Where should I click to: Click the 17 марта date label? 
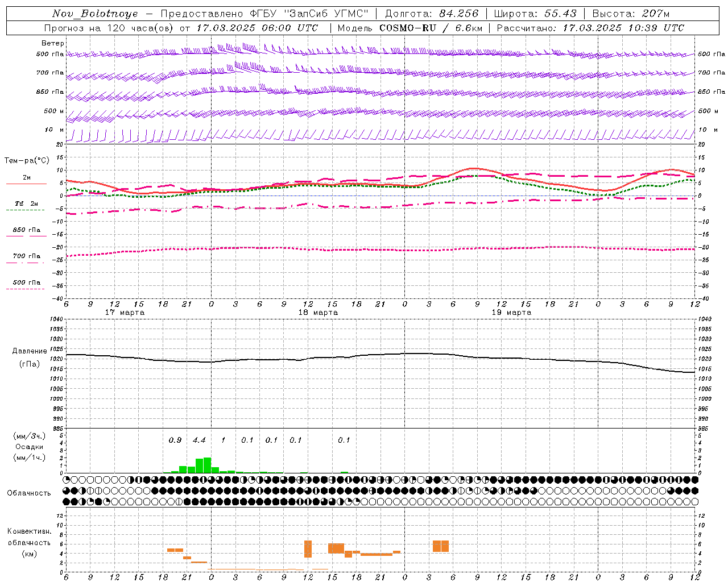point(125,313)
